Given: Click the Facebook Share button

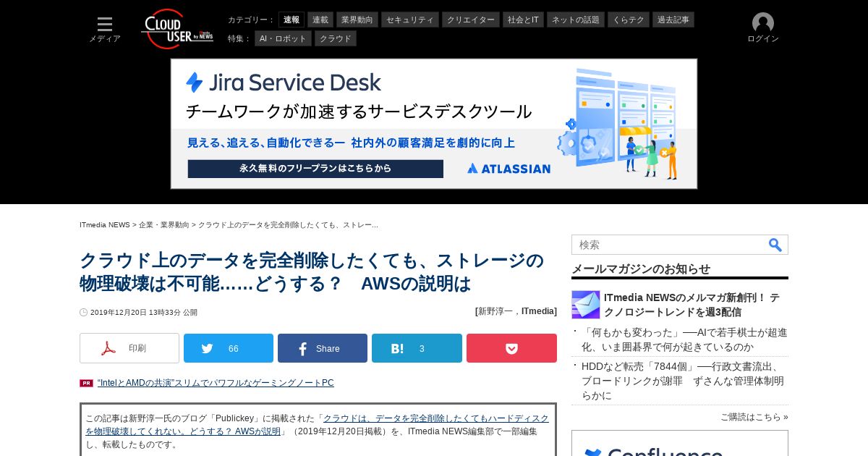Looking at the screenshot, I should 323,348.
